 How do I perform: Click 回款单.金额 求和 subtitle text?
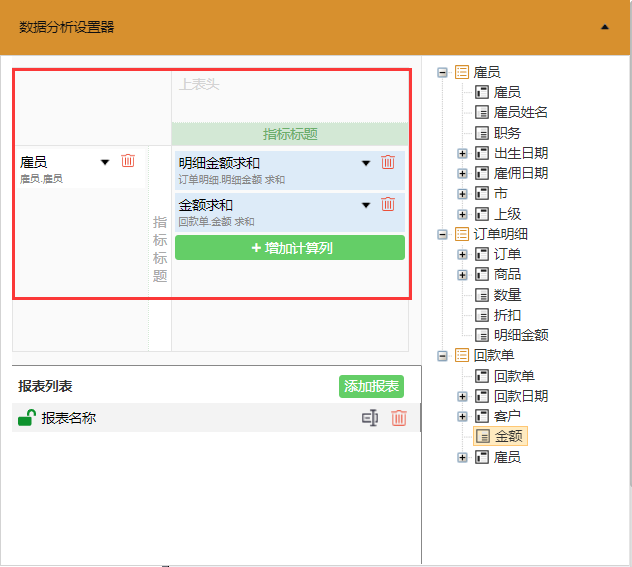216,222
